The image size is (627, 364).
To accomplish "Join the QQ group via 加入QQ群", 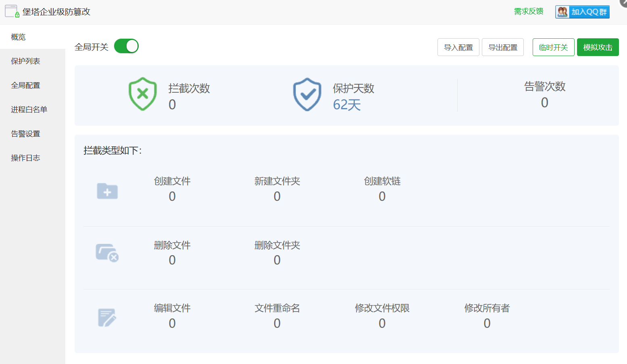I will (587, 12).
